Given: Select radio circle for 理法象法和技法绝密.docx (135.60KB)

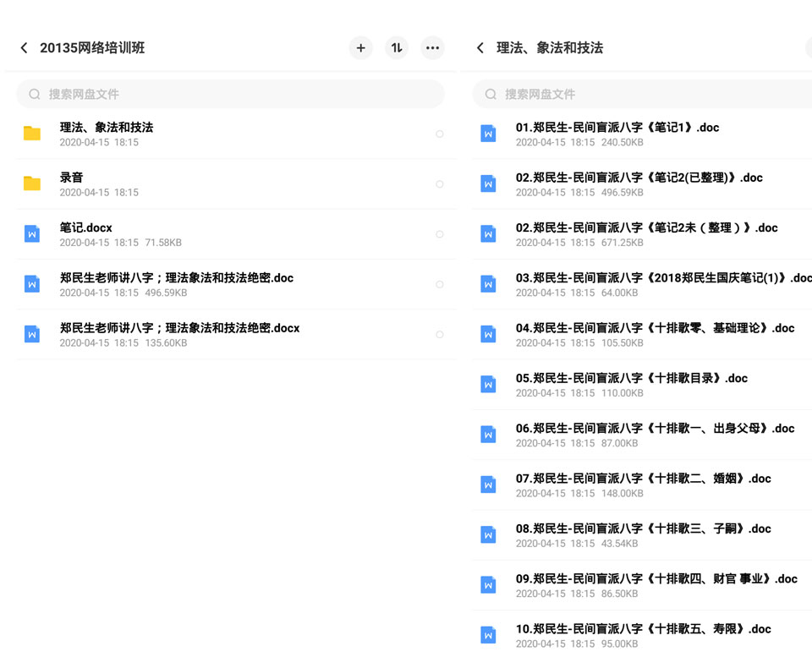Looking at the screenshot, I should [x=439, y=335].
